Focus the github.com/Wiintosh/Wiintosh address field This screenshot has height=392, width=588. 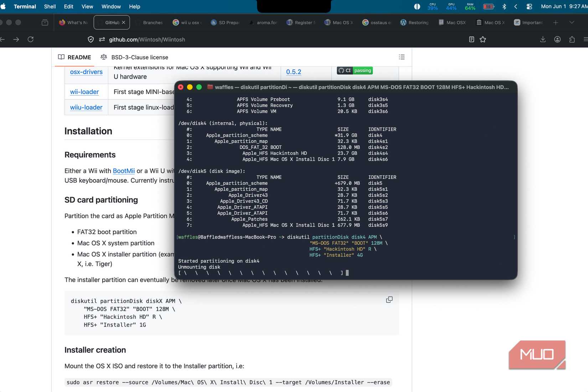click(x=147, y=40)
